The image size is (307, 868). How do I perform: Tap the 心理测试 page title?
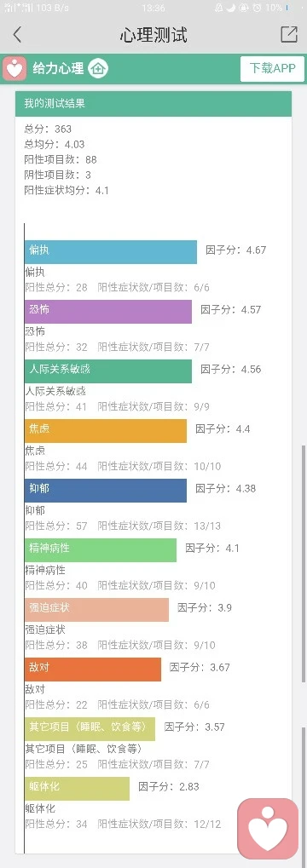coord(153,35)
